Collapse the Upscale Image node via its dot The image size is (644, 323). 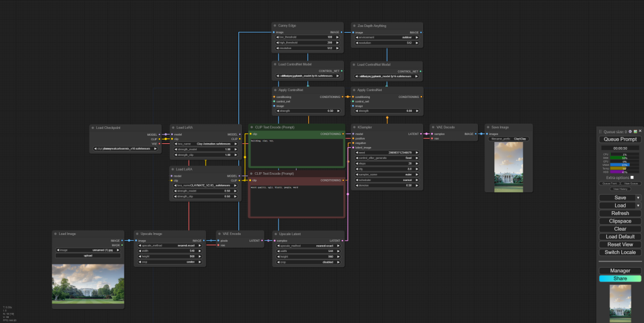(x=136, y=234)
